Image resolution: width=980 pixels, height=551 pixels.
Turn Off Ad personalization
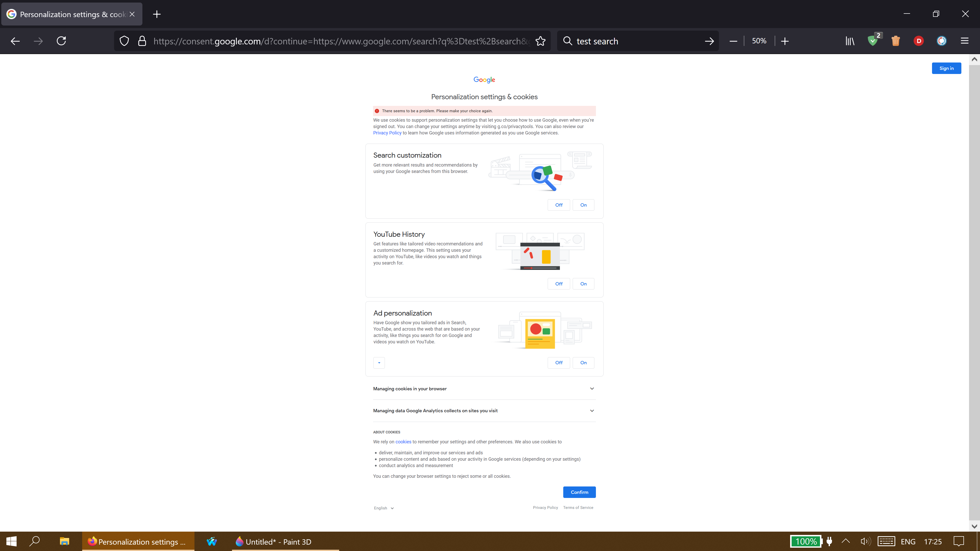(x=558, y=363)
